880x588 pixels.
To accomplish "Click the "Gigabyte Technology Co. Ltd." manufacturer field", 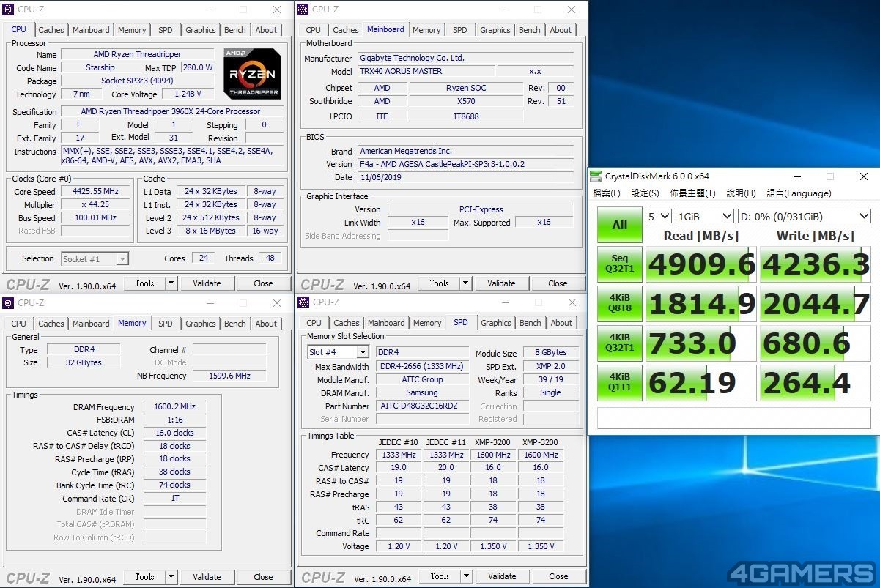I will click(465, 58).
